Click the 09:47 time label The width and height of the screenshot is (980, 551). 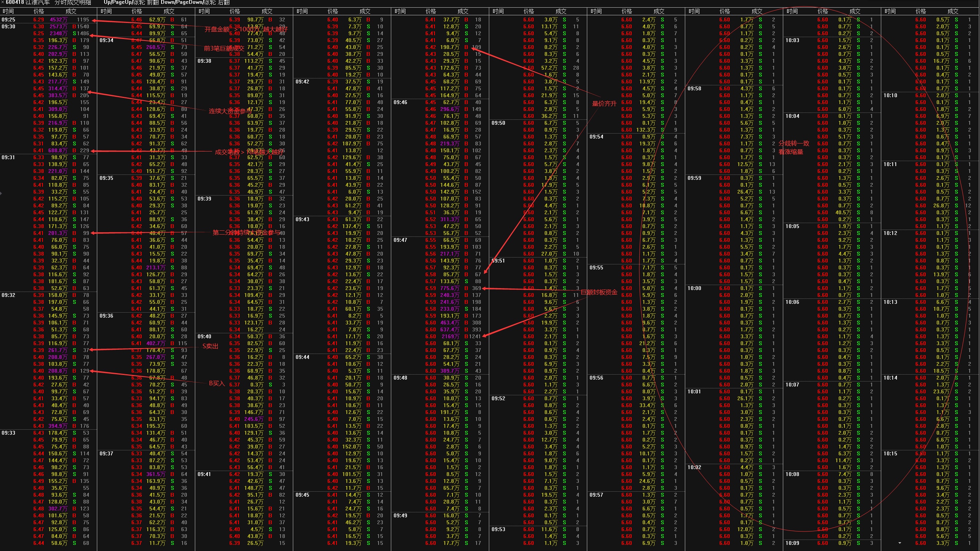coord(400,240)
